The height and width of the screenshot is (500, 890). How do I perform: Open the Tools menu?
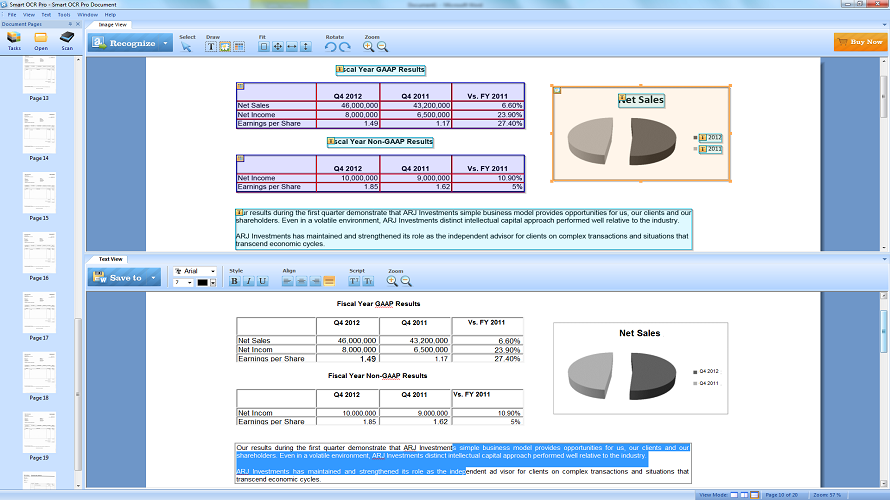[x=64, y=15]
